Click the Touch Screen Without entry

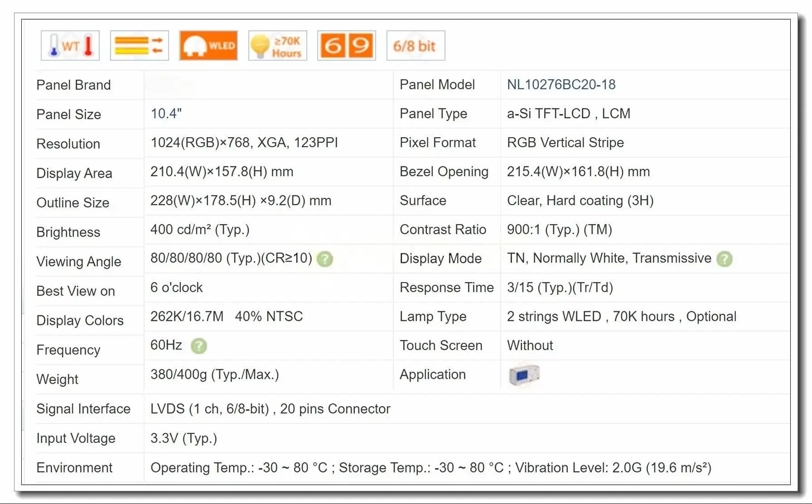point(530,346)
